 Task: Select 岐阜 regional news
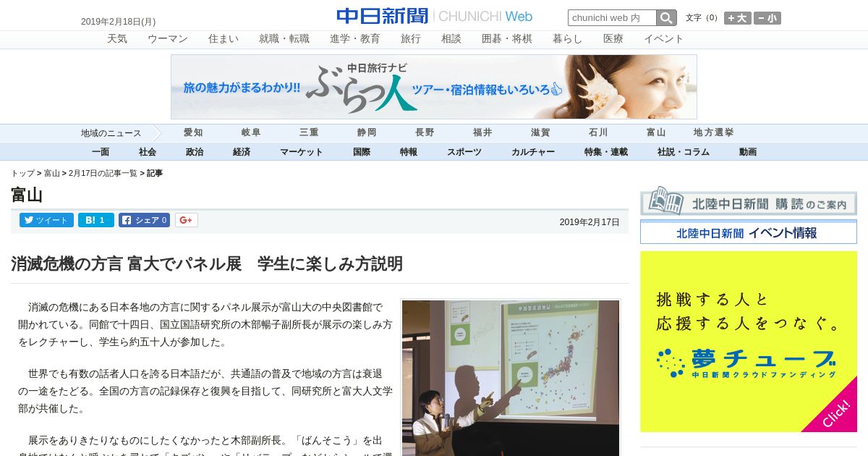click(251, 133)
